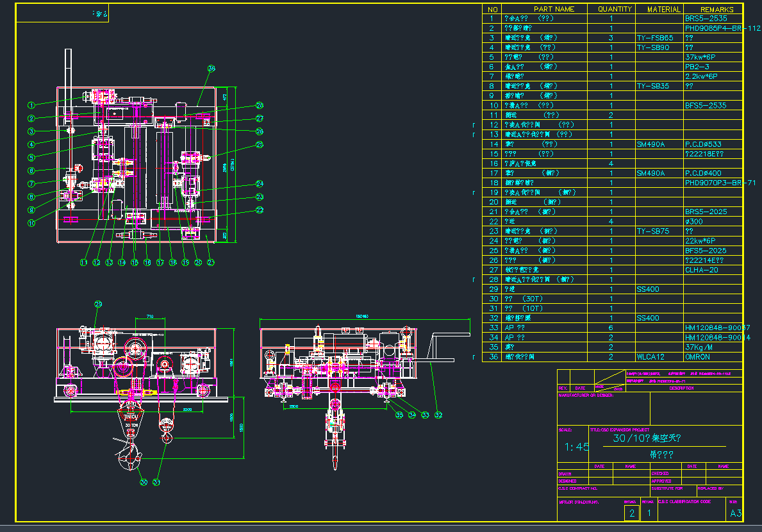Viewport: 762px width, 532px height.
Task: Click the 30 TON hook block
Action: coord(130,422)
